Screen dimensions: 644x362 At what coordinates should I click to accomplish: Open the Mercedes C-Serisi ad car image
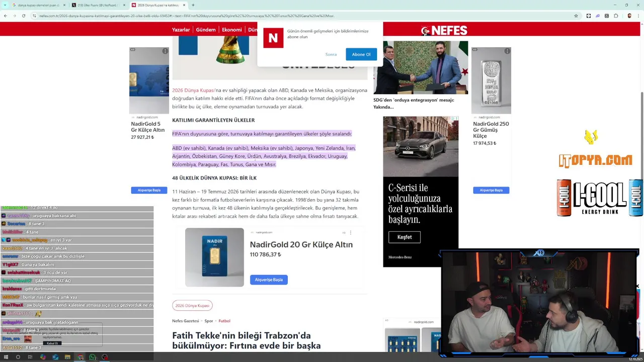pyautogui.click(x=421, y=146)
